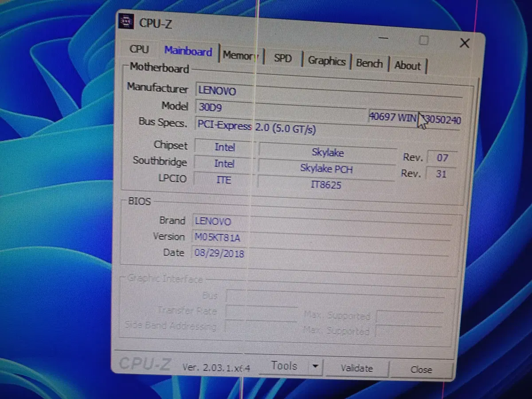Click the Tools button

click(284, 366)
